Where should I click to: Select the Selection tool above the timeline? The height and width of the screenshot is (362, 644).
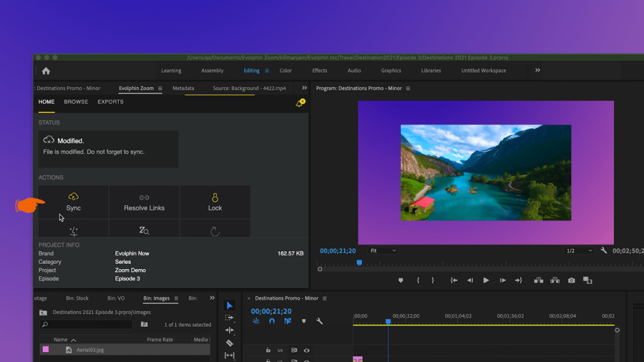click(x=230, y=306)
